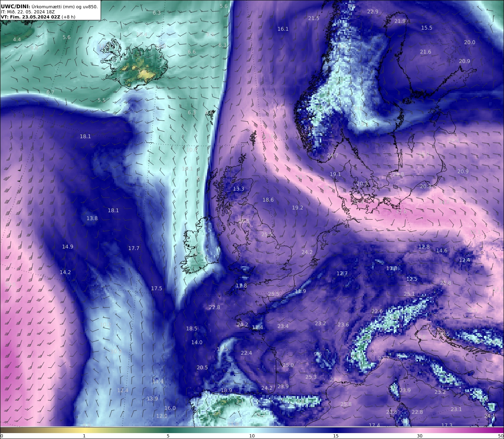Click the map value 18.5

click(192, 329)
